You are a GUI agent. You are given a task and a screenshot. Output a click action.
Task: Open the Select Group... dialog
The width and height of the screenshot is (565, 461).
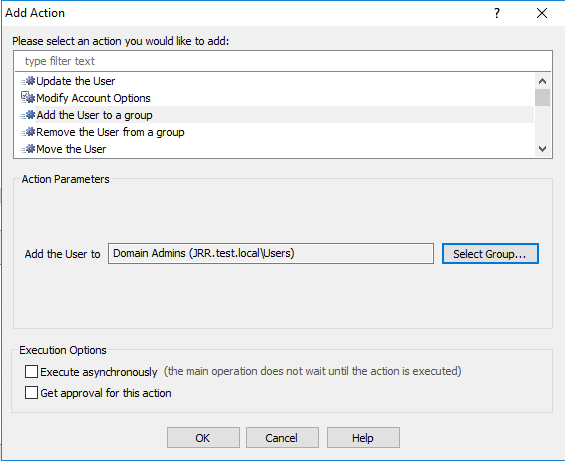(x=490, y=254)
